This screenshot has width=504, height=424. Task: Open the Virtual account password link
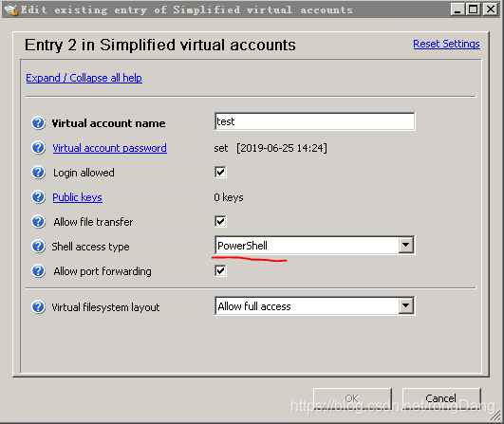click(109, 148)
